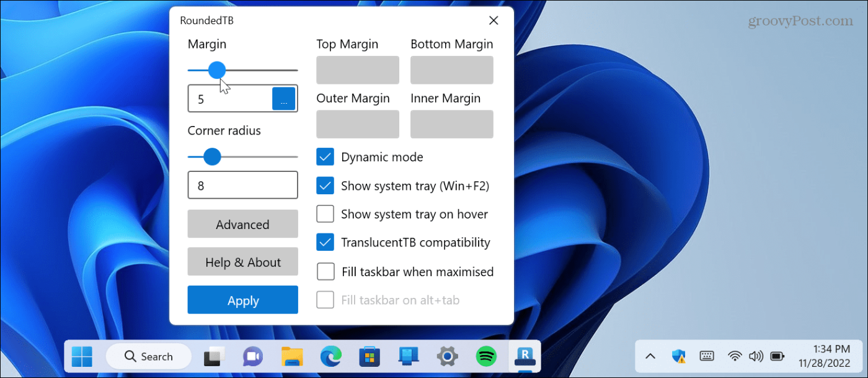Close the RoundedTB window

pyautogui.click(x=494, y=20)
